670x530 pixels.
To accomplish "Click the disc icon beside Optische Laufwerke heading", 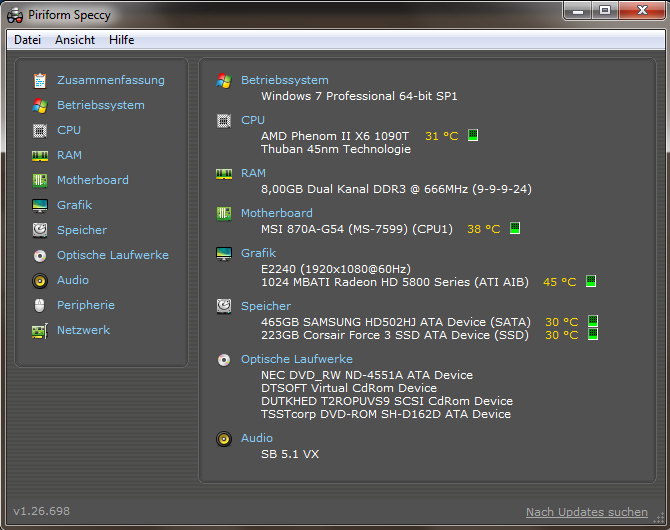I will click(x=224, y=360).
